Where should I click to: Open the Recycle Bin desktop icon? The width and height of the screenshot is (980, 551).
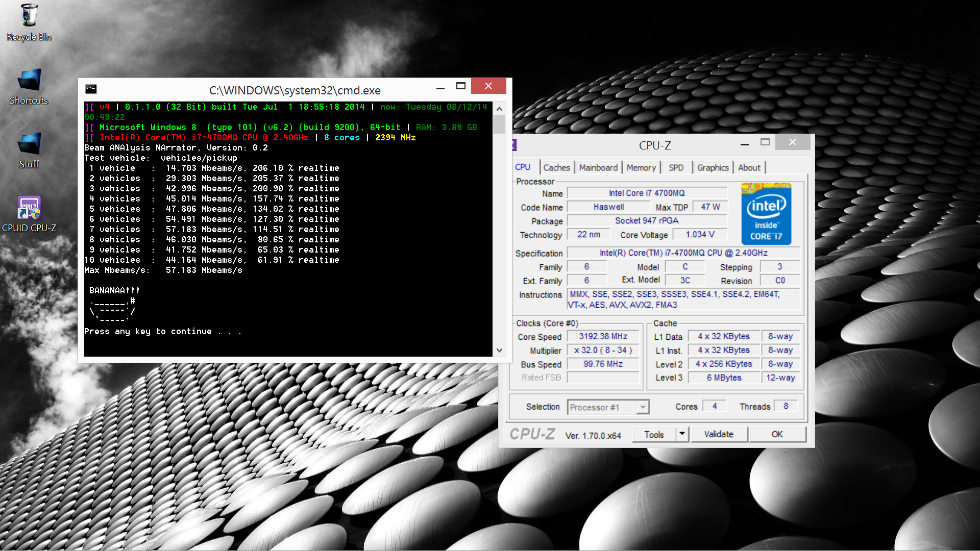(29, 22)
